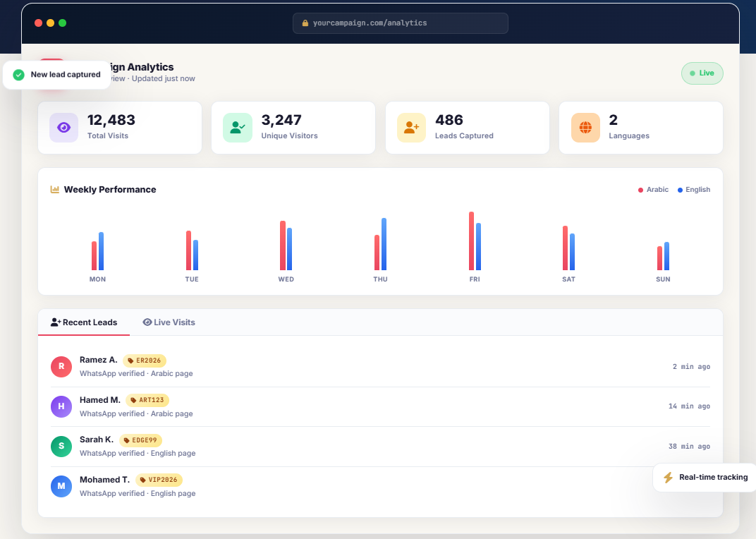The image size is (756, 539).
Task: Click the red Arabic bar for SAT
Action: point(565,248)
